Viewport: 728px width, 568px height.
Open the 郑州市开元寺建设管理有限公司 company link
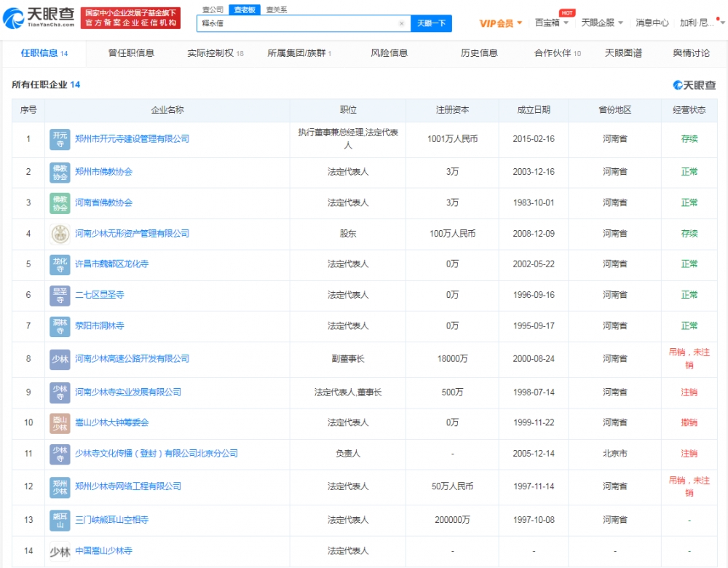tap(132, 139)
